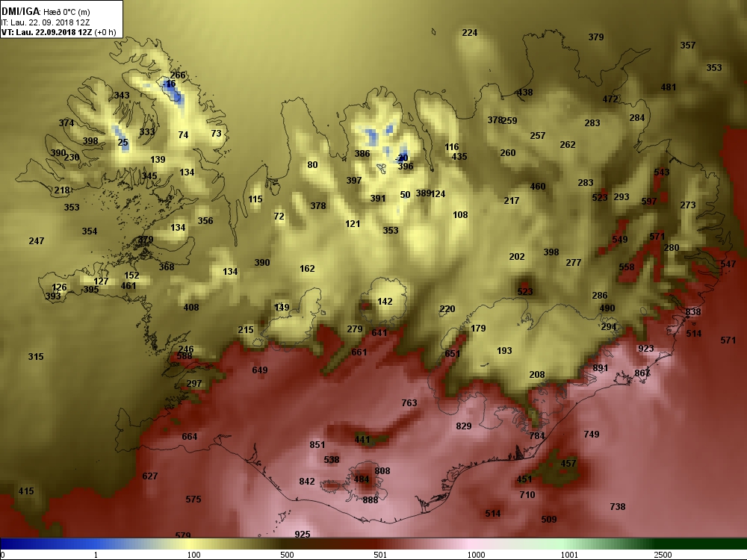Select the value '597' on the map
The width and height of the screenshot is (747, 560).
click(649, 202)
